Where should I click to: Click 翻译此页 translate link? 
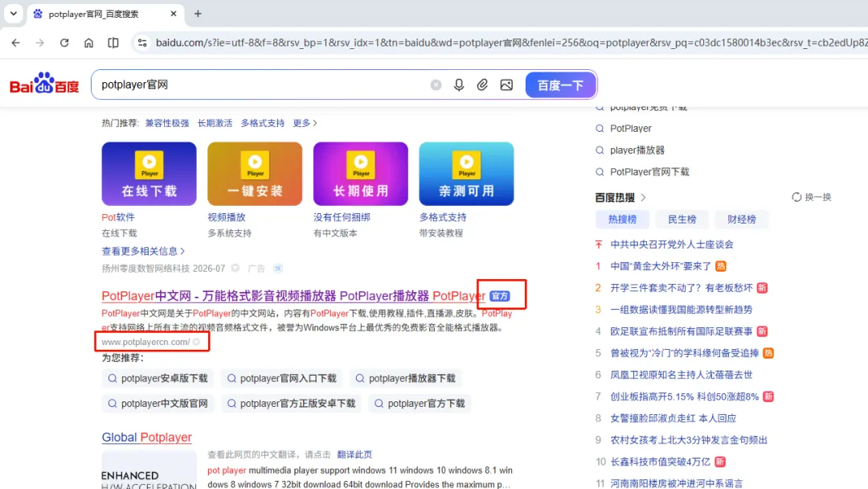tap(354, 454)
